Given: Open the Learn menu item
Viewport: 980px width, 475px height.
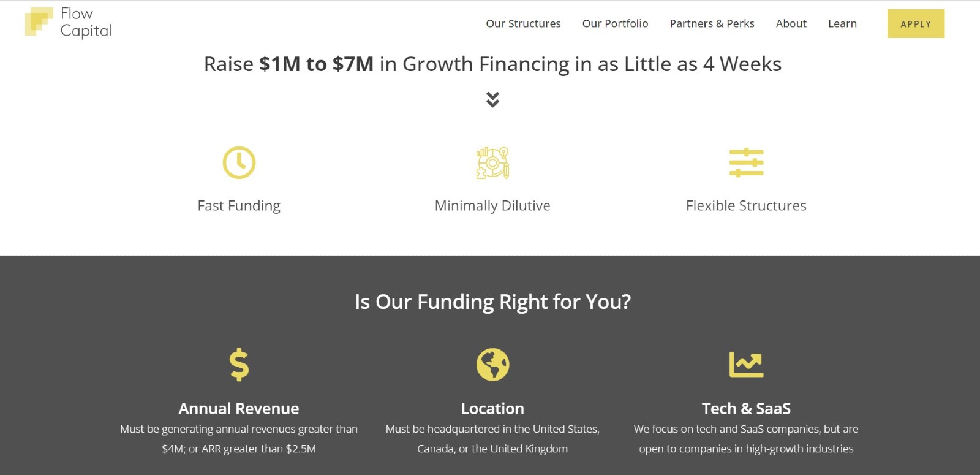Looking at the screenshot, I should [x=842, y=23].
